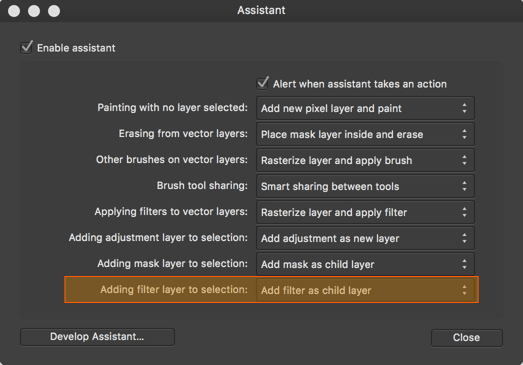The height and width of the screenshot is (365, 523).
Task: Click the 'Other brushes on vector layers:' label
Action: click(172, 160)
